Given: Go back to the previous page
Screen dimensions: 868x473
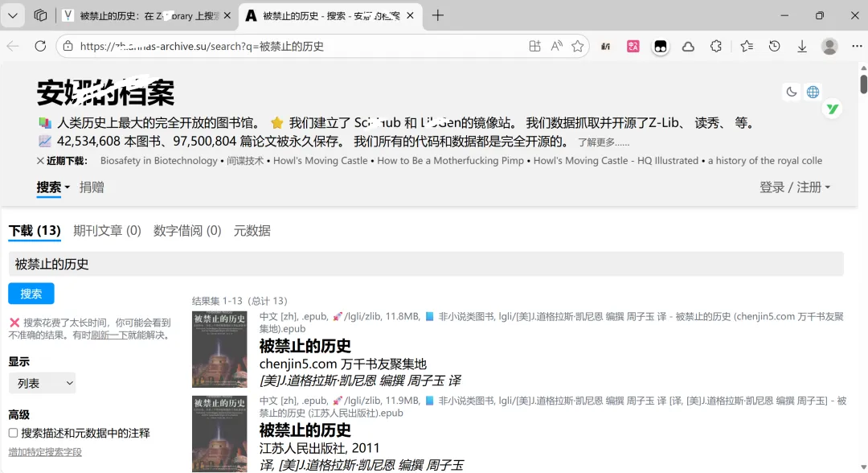Looking at the screenshot, I should click(x=13, y=46).
